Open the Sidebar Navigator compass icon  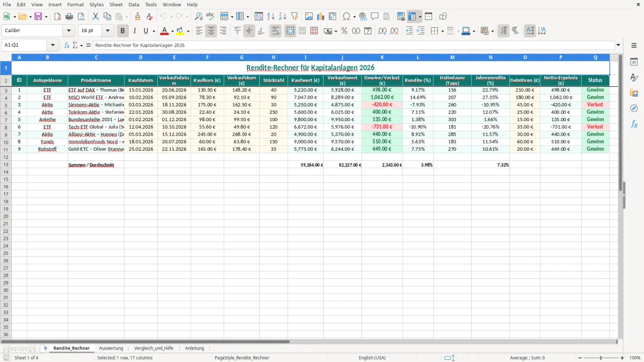(x=634, y=108)
